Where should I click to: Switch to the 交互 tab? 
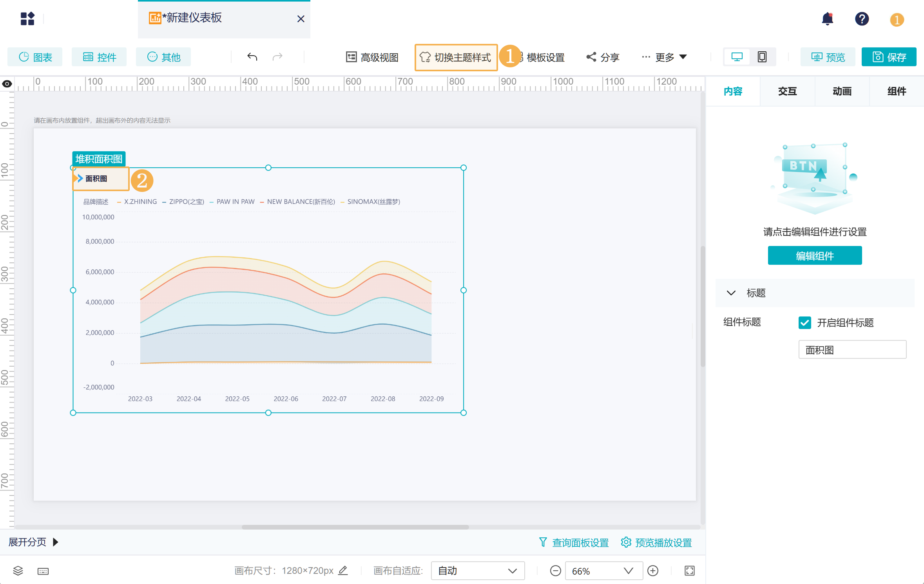tap(787, 91)
